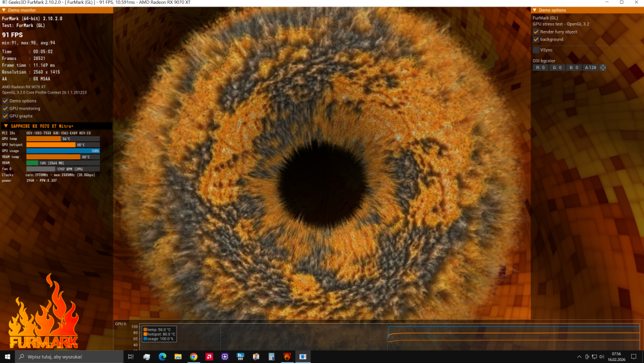Select the FurMark flame taskbar icon

tap(287, 357)
